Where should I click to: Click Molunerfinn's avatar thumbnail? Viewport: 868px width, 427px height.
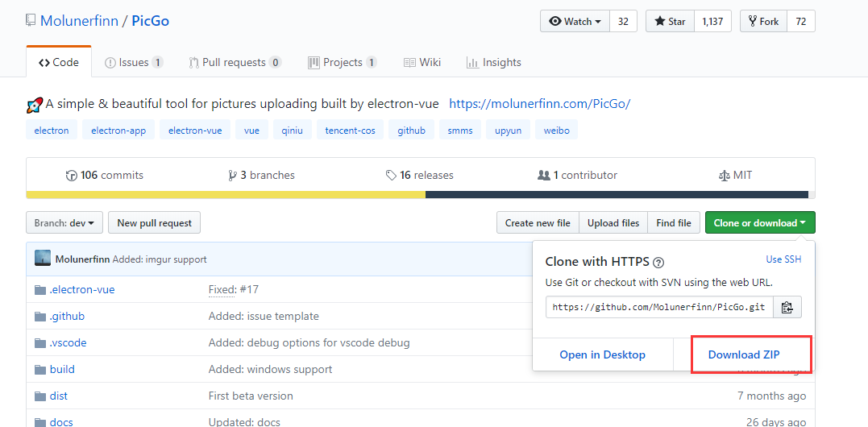coord(43,259)
